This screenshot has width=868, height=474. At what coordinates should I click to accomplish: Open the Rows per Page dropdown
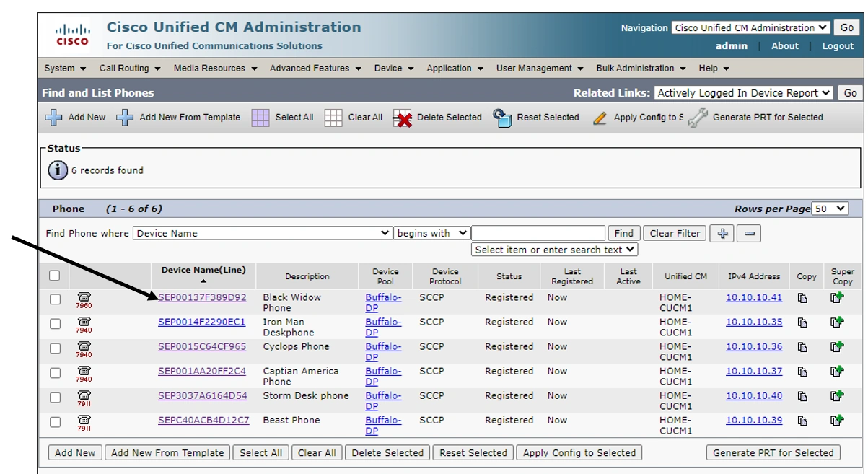[830, 209]
